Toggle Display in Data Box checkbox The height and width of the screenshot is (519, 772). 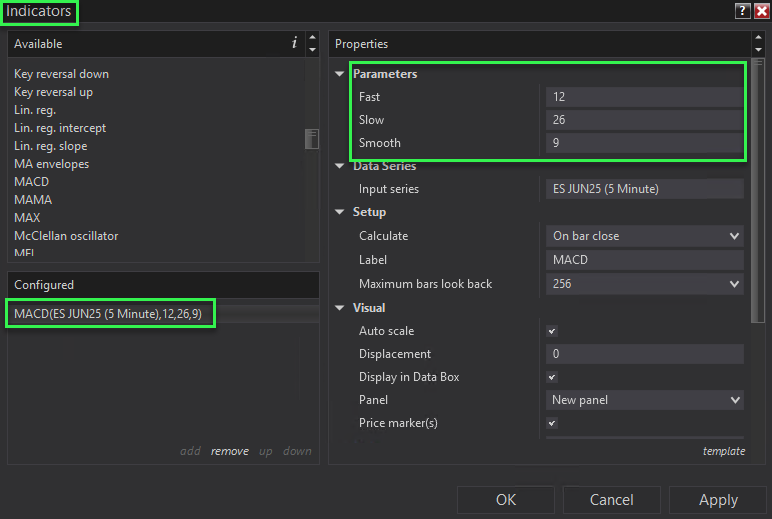552,377
